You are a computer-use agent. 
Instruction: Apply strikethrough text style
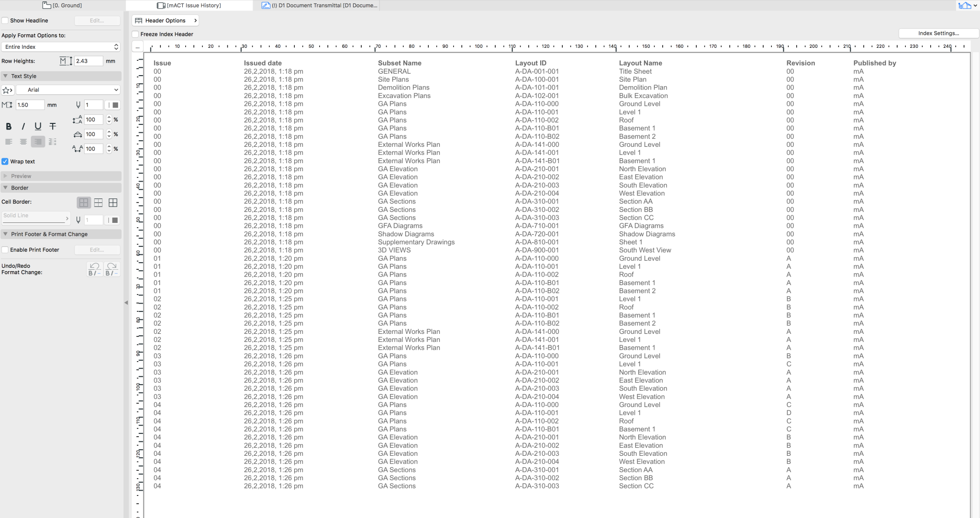click(x=53, y=127)
